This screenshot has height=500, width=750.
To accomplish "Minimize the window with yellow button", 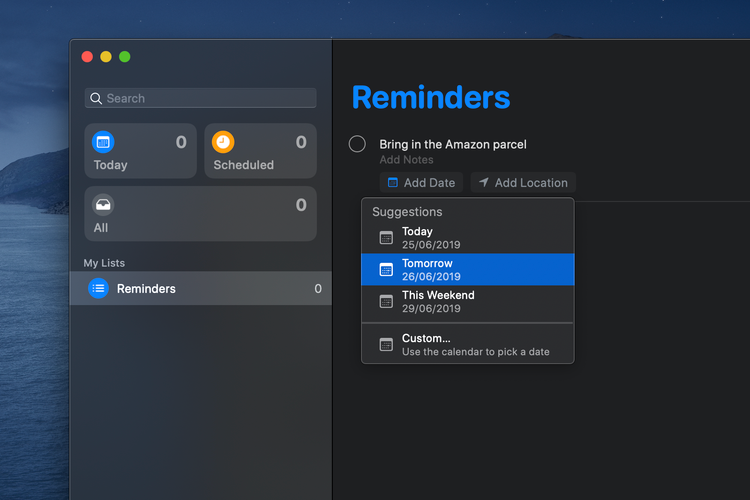I will [x=106, y=57].
